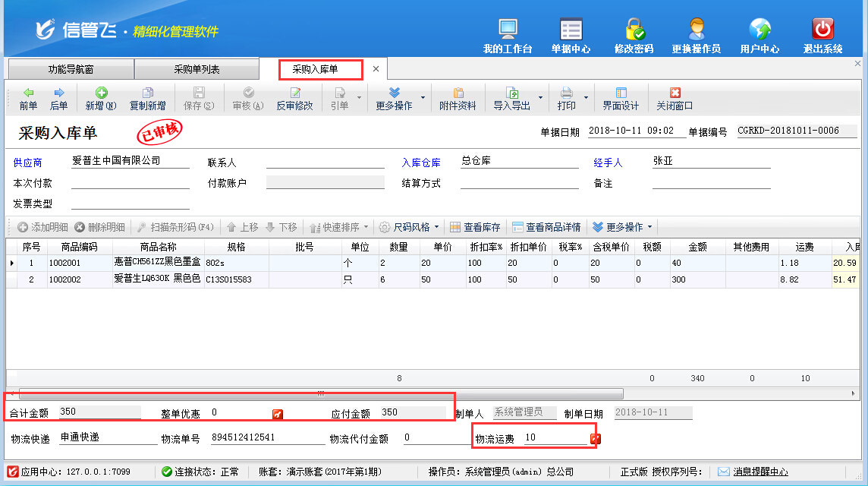Open 我的工作台 workspace icon
Screen dimensions: 868x486
point(508,35)
